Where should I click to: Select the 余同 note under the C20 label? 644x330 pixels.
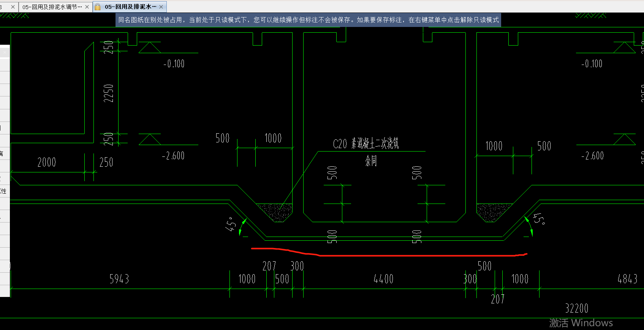coord(371,161)
